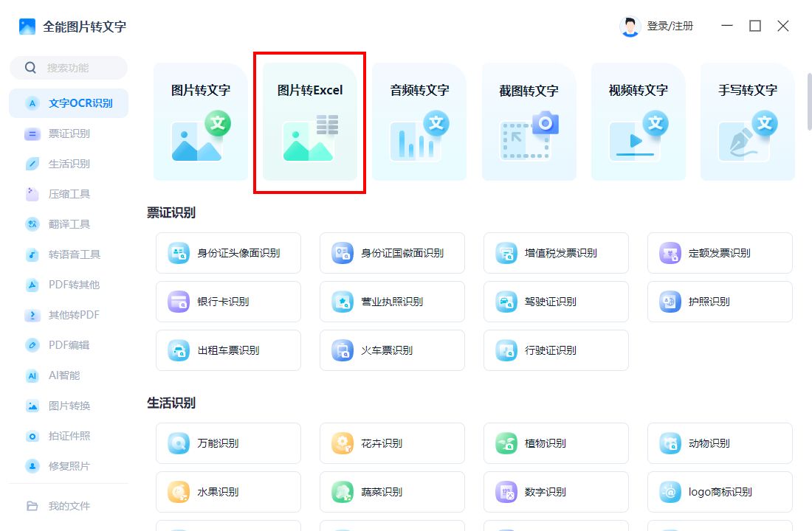812x531 pixels.
Task: Click the 行驶证识别 icon
Action: point(506,350)
